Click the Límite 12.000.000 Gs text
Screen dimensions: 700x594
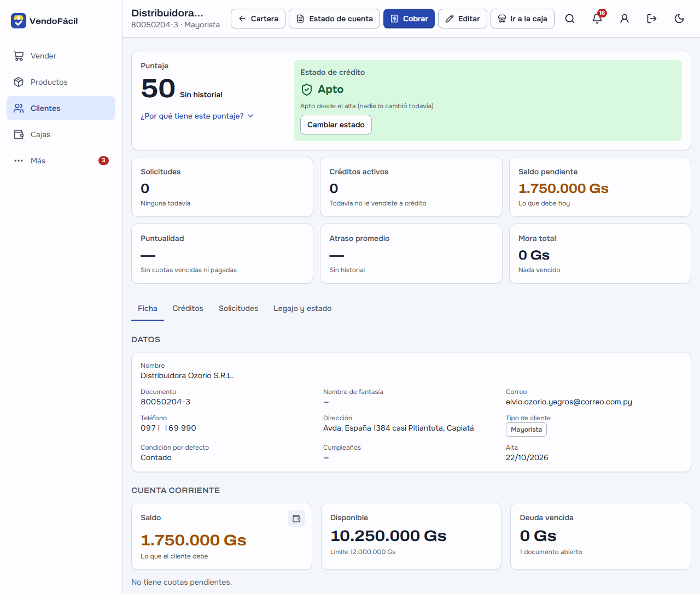tap(363, 552)
